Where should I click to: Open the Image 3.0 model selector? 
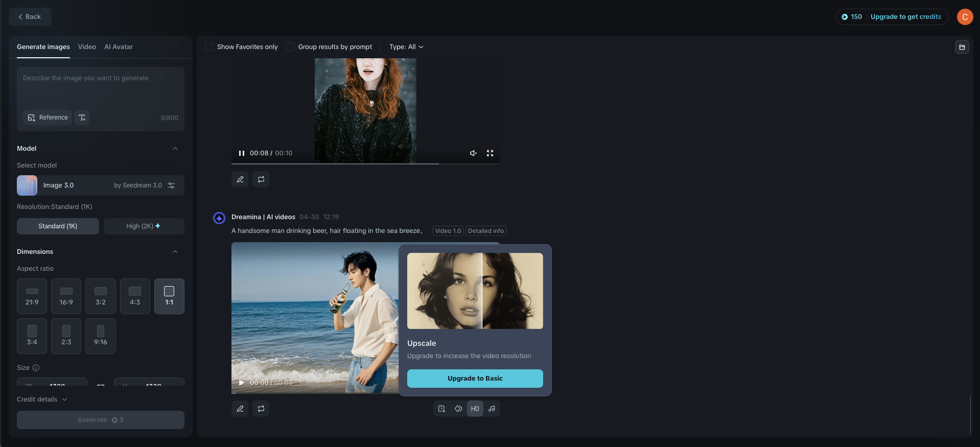point(101,185)
